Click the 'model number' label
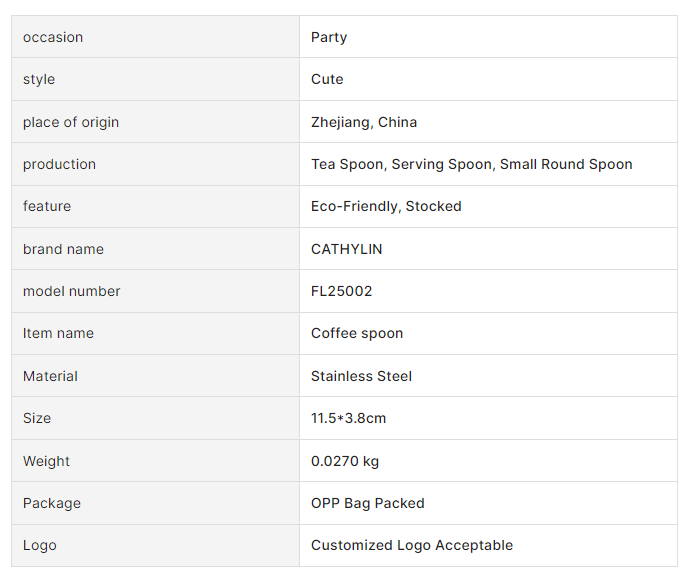Viewport: 692px width, 578px height. pos(71,291)
